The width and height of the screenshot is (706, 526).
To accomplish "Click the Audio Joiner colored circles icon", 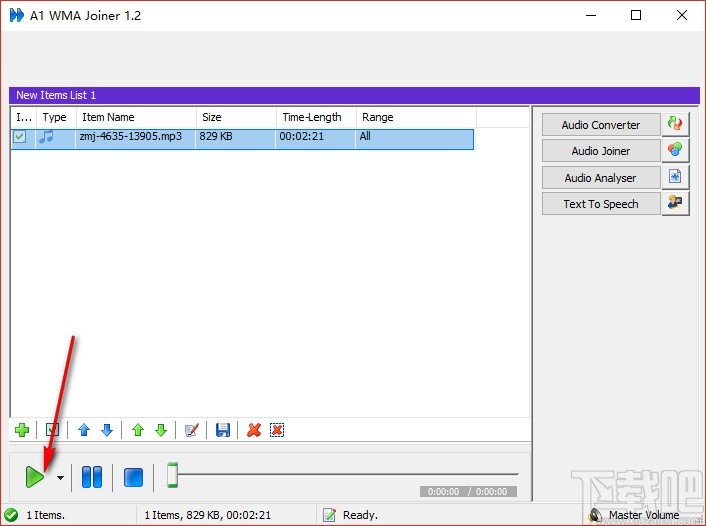I will [x=675, y=150].
